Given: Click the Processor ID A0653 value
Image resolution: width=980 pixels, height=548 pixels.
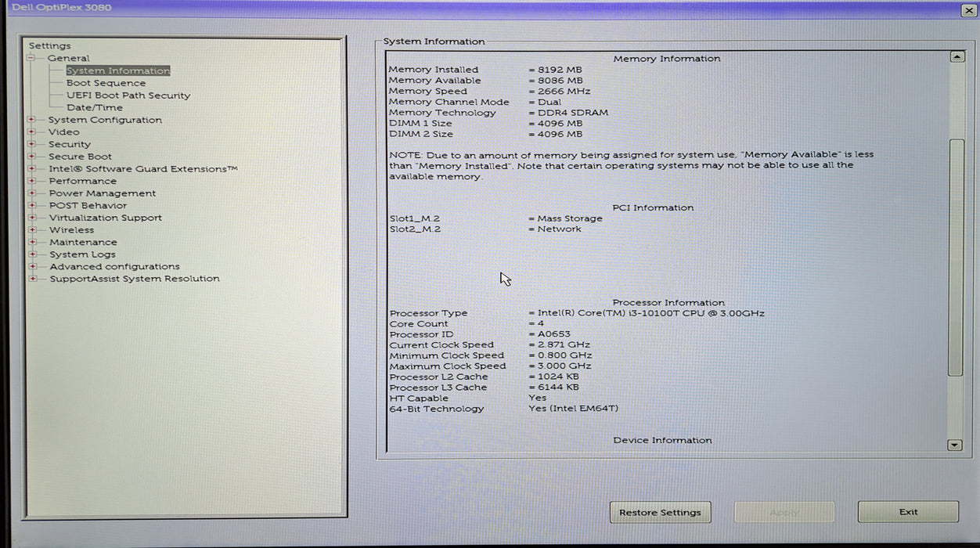Looking at the screenshot, I should pyautogui.click(x=549, y=334).
